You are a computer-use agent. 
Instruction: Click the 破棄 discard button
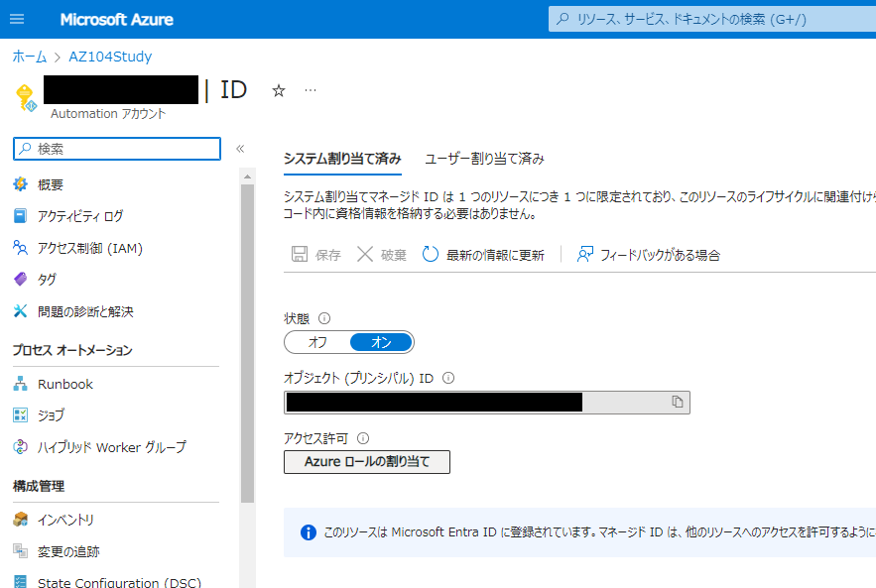point(382,255)
